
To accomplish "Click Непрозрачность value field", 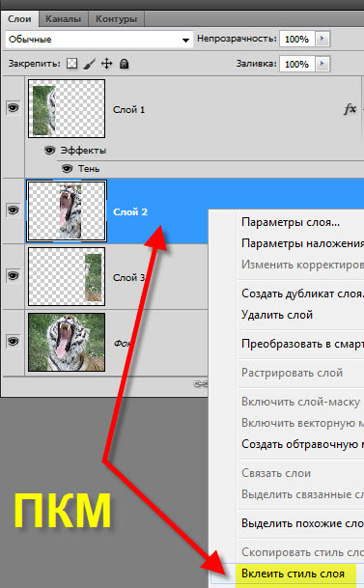I will click(x=297, y=39).
